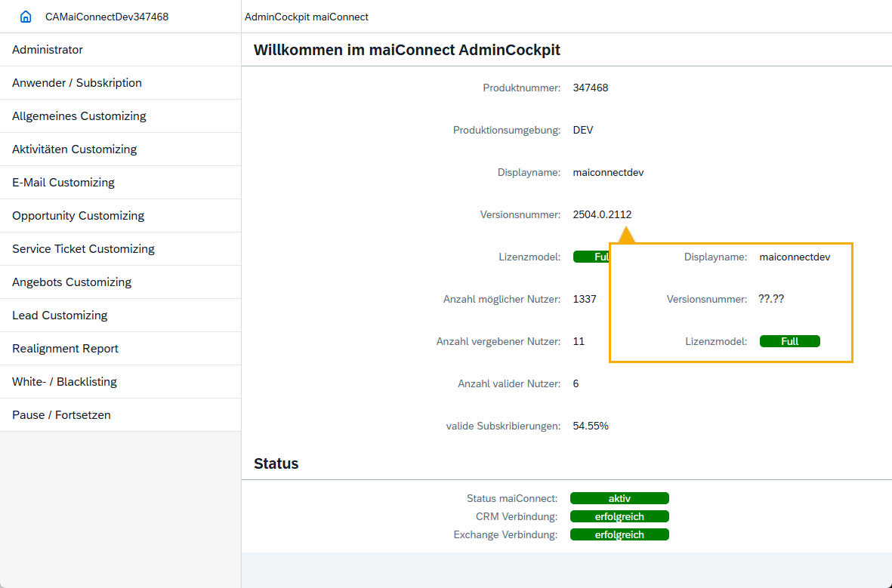Click the home icon in the header
Image resolution: width=892 pixels, height=588 pixels.
point(26,17)
